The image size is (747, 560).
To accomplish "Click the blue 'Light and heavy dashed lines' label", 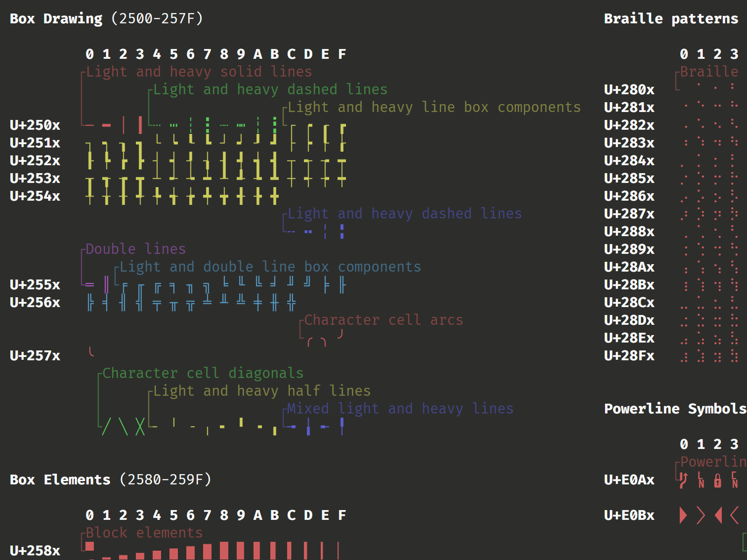I will click(405, 214).
